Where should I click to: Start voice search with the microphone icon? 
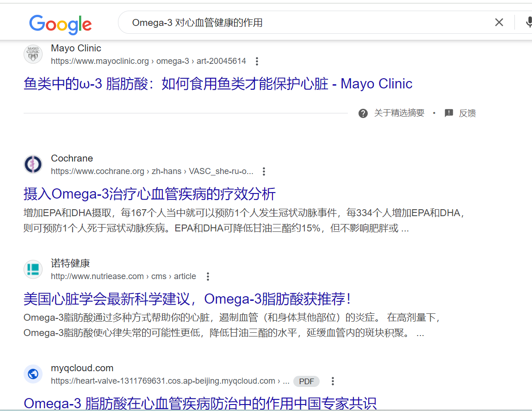528,22
